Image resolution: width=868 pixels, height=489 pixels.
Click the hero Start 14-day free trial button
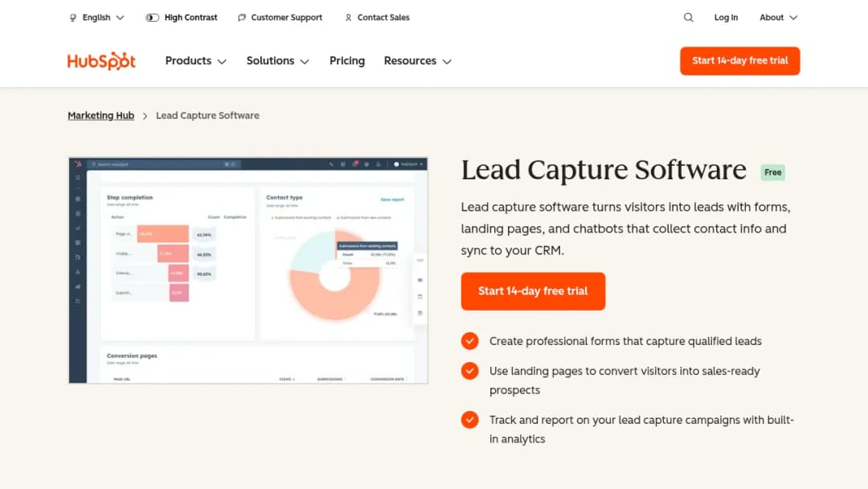click(533, 291)
